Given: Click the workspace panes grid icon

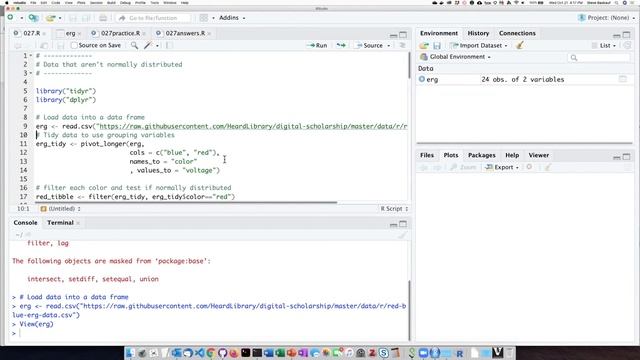Looking at the screenshot, I should pos(204,18).
